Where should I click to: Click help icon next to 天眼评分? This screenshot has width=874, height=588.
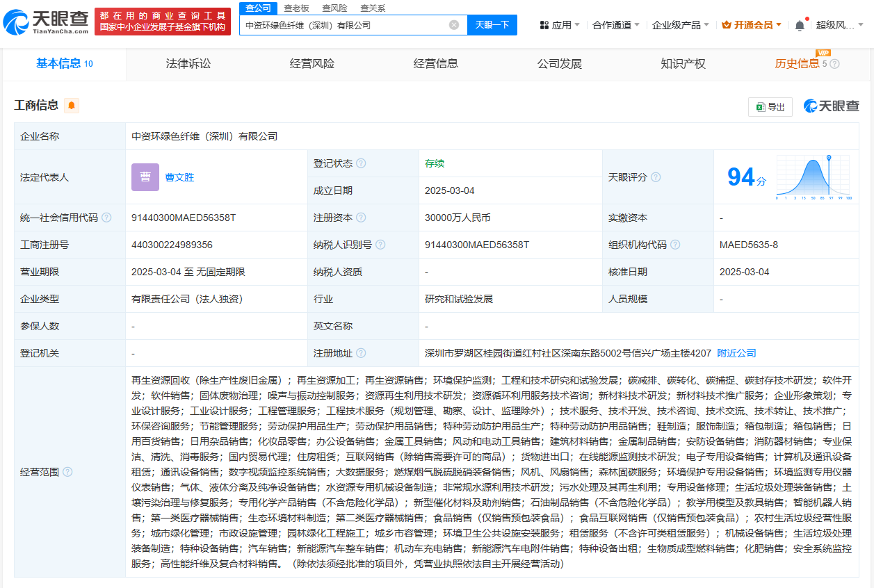[655, 177]
